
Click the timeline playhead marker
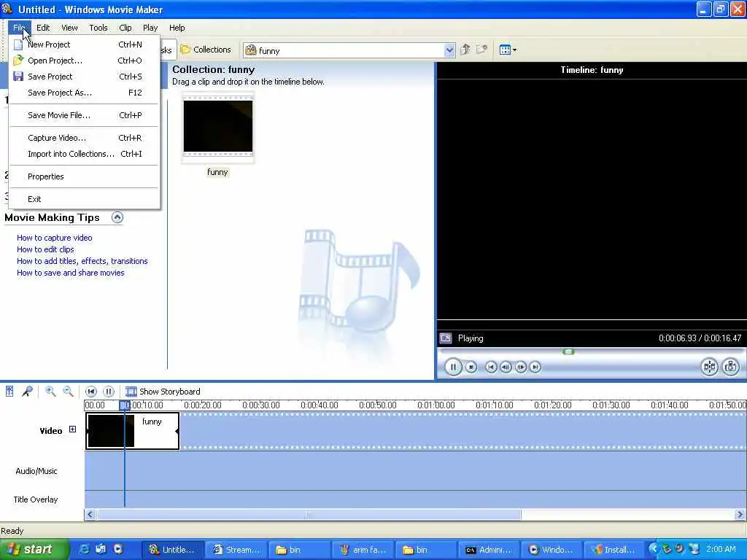point(125,405)
